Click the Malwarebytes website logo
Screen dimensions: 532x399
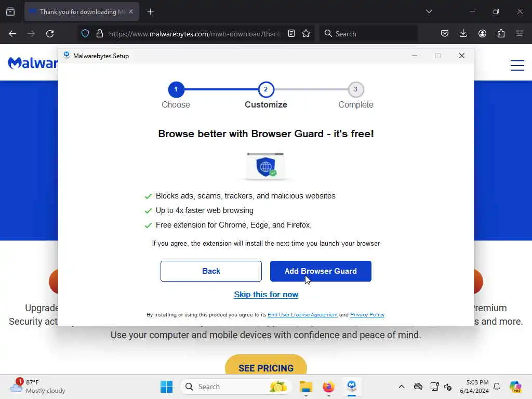(x=33, y=63)
